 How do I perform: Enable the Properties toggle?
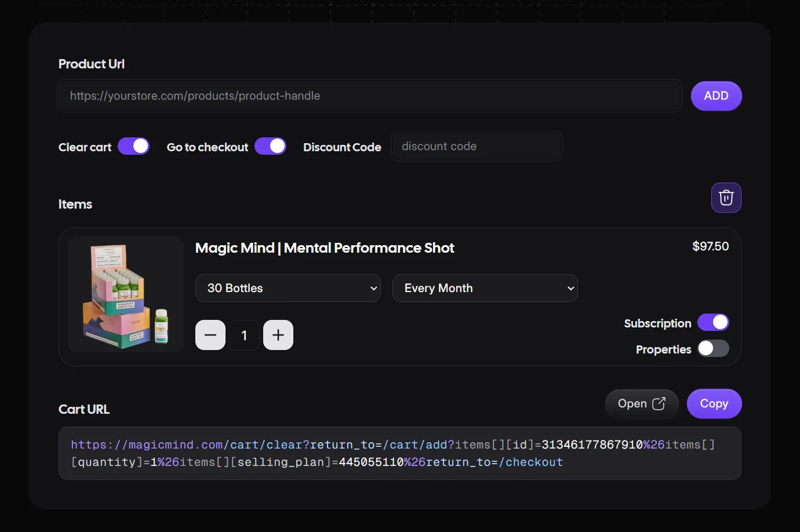pyautogui.click(x=713, y=348)
